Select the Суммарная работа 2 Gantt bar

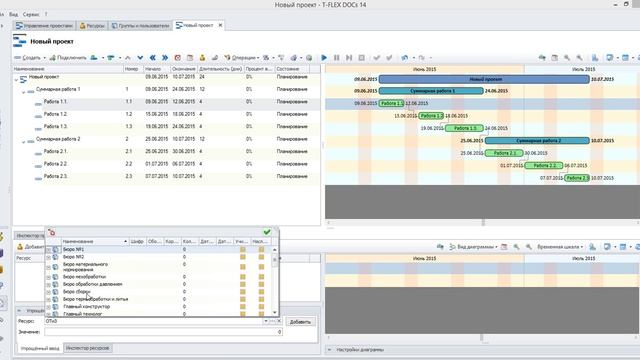(x=537, y=140)
